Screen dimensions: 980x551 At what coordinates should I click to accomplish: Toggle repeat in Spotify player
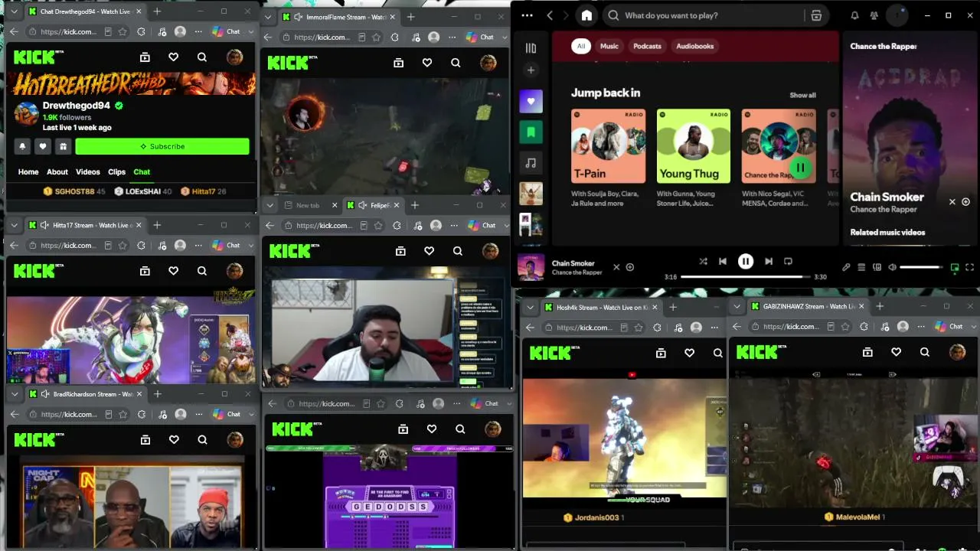(788, 261)
